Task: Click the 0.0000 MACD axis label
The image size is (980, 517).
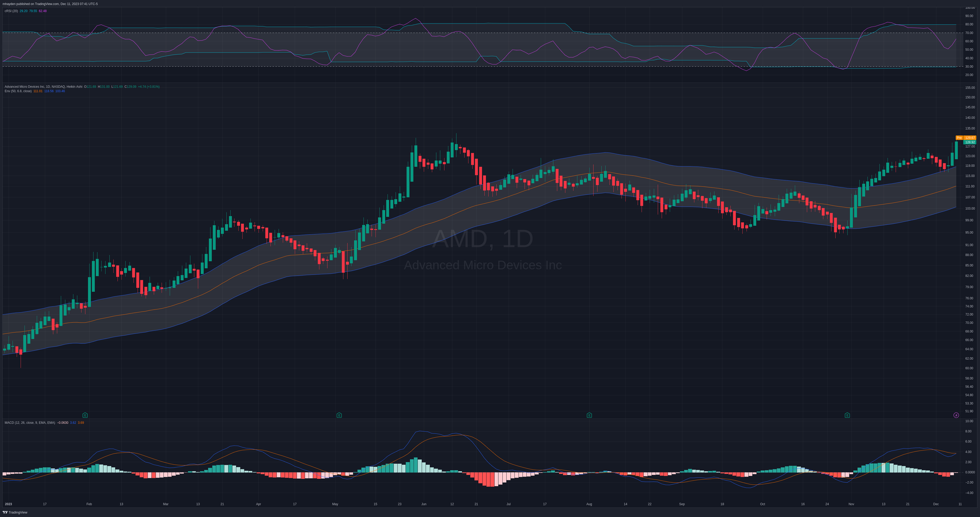Action: point(970,472)
